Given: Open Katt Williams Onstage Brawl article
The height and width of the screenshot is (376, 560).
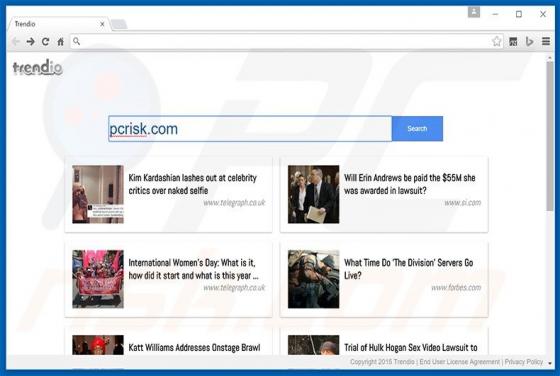Looking at the screenshot, I should 194,347.
